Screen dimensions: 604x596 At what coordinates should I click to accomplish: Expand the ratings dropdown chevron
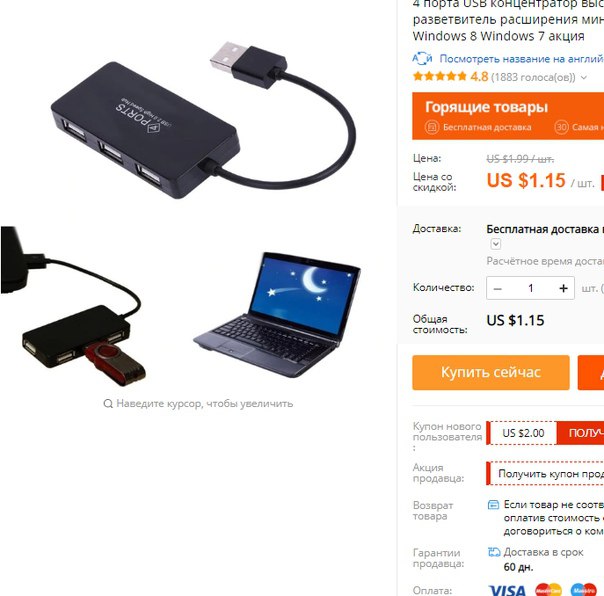584,77
